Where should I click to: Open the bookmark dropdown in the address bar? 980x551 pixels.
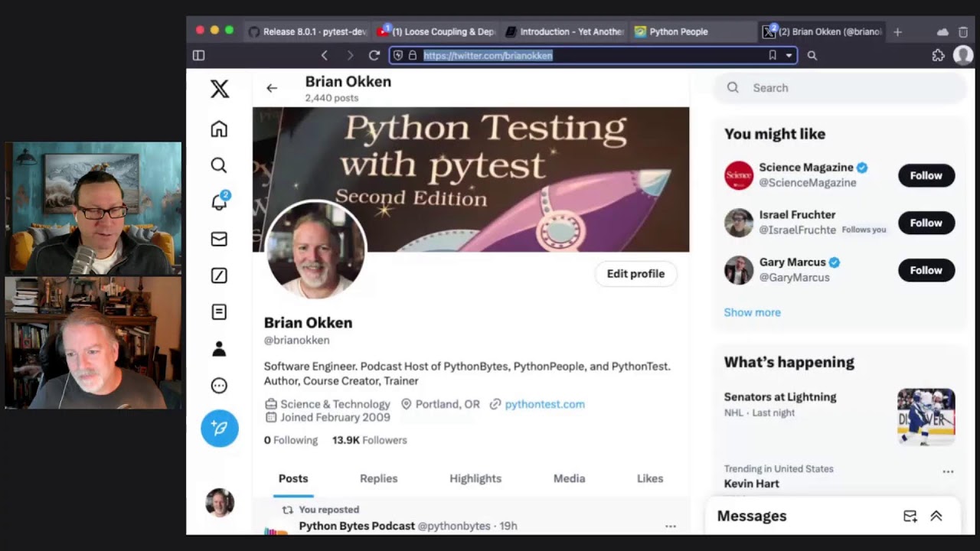(x=788, y=55)
